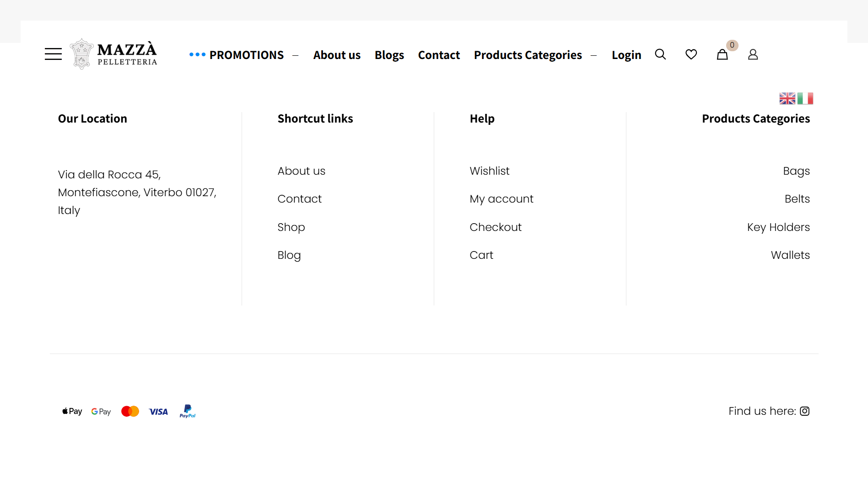Expand Products Categories in the navbar
868x493 pixels.
(x=528, y=55)
